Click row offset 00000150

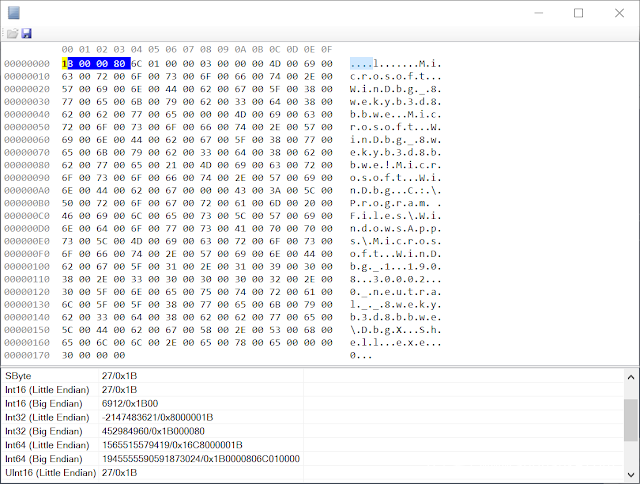click(x=27, y=330)
